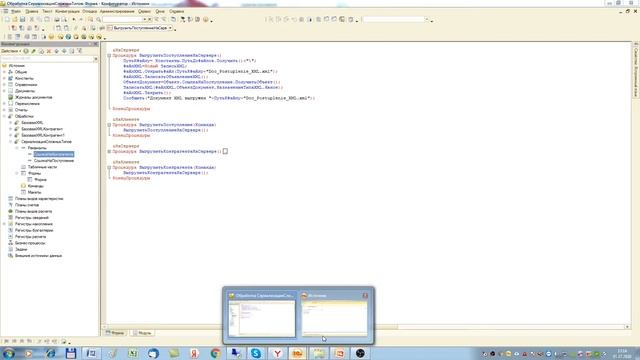Open the Отладка menu
The width and height of the screenshot is (640, 360).
(90, 11)
